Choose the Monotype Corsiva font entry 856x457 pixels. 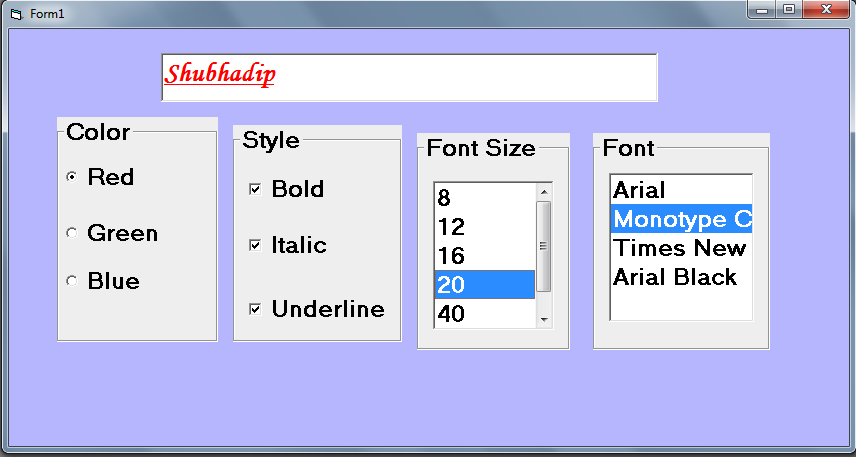[x=680, y=219]
